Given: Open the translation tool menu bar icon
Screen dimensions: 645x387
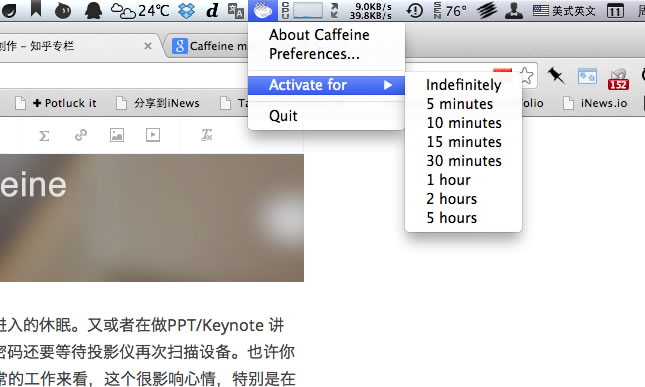Looking at the screenshot, I should point(236,11).
